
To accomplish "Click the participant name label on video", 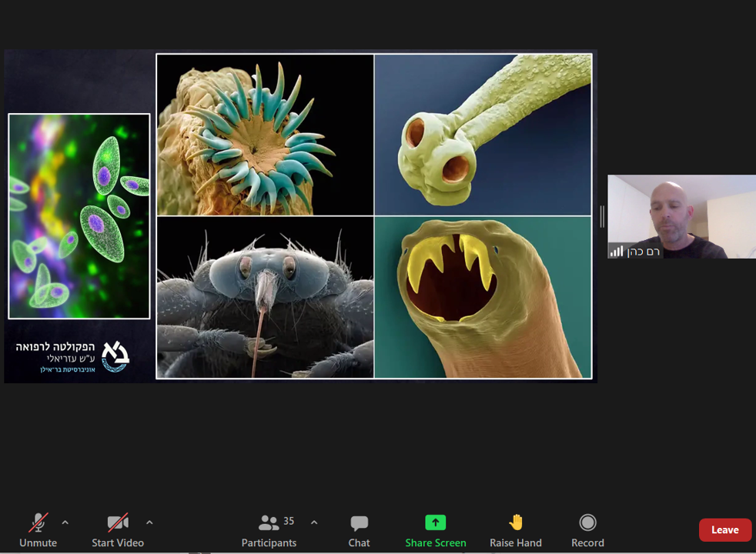I will pyautogui.click(x=643, y=252).
